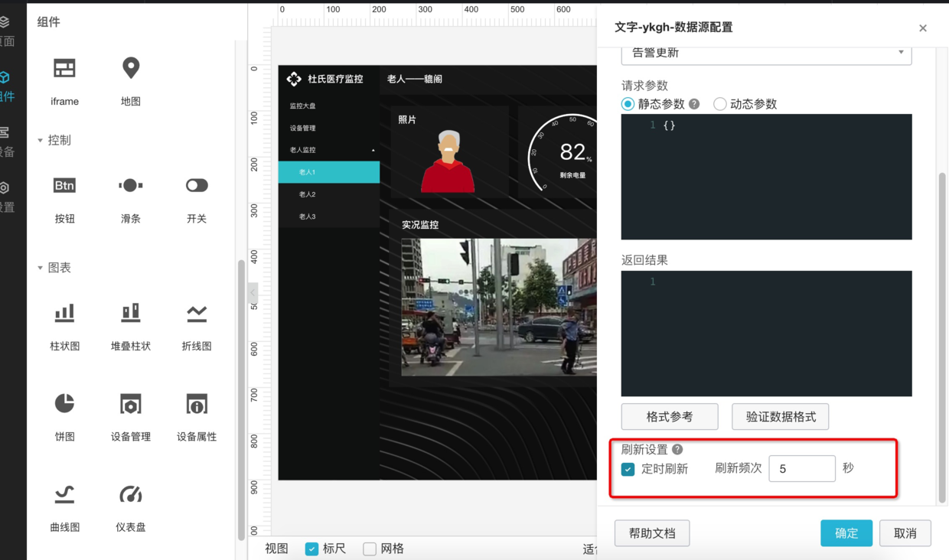Collapse the 老人监控 menu in canvas
949x560 pixels.
[x=373, y=151]
